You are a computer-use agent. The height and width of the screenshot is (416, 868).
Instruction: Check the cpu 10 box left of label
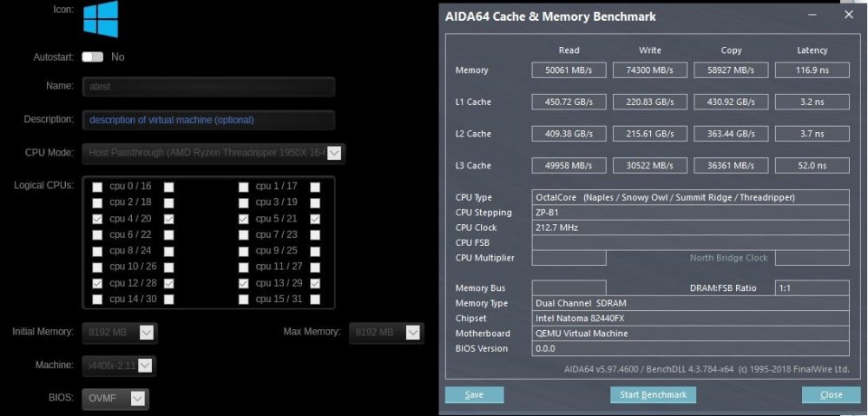pos(97,267)
